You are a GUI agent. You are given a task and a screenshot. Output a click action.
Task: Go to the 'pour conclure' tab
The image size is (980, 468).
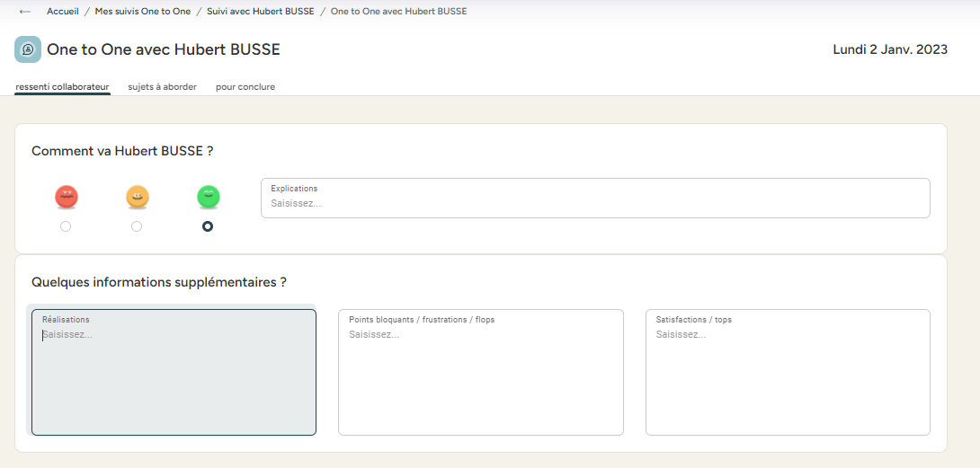point(245,87)
